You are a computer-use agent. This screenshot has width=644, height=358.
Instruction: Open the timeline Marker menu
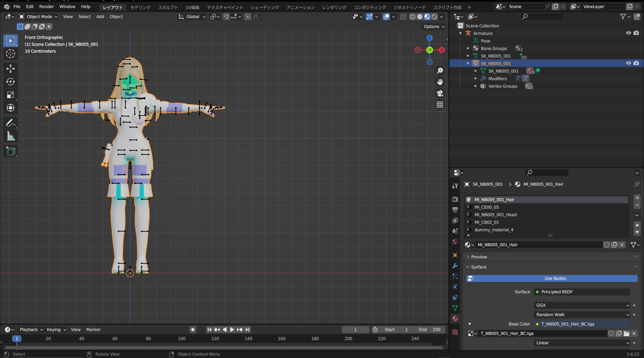(93, 330)
